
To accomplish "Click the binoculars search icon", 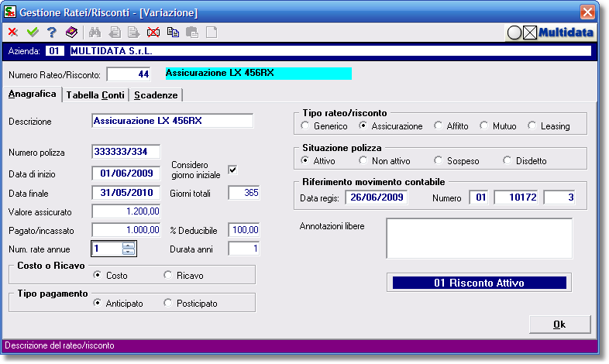I will pos(95,33).
